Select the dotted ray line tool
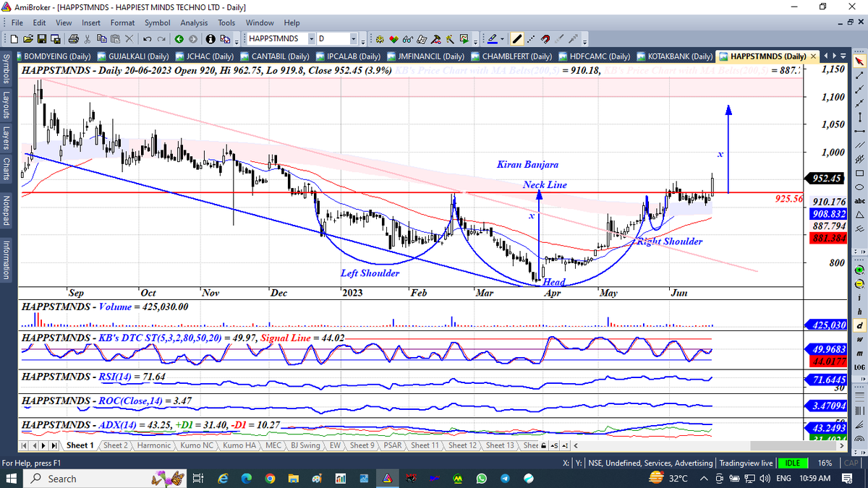 click(531, 38)
